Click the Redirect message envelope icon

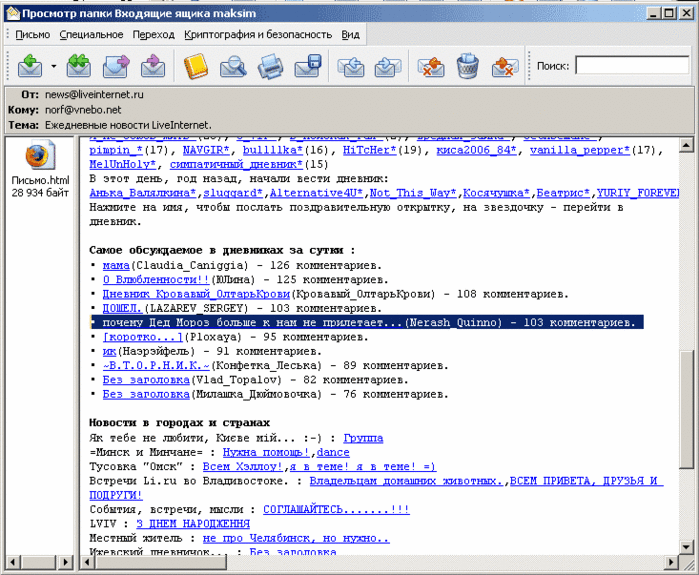point(153,66)
